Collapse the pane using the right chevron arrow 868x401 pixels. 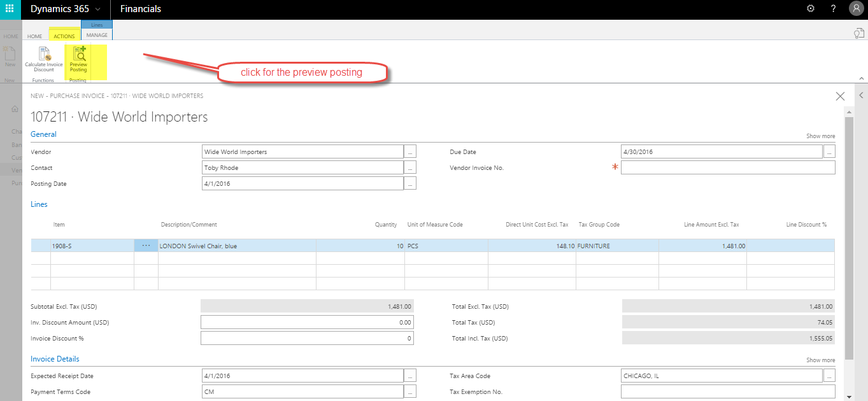860,95
